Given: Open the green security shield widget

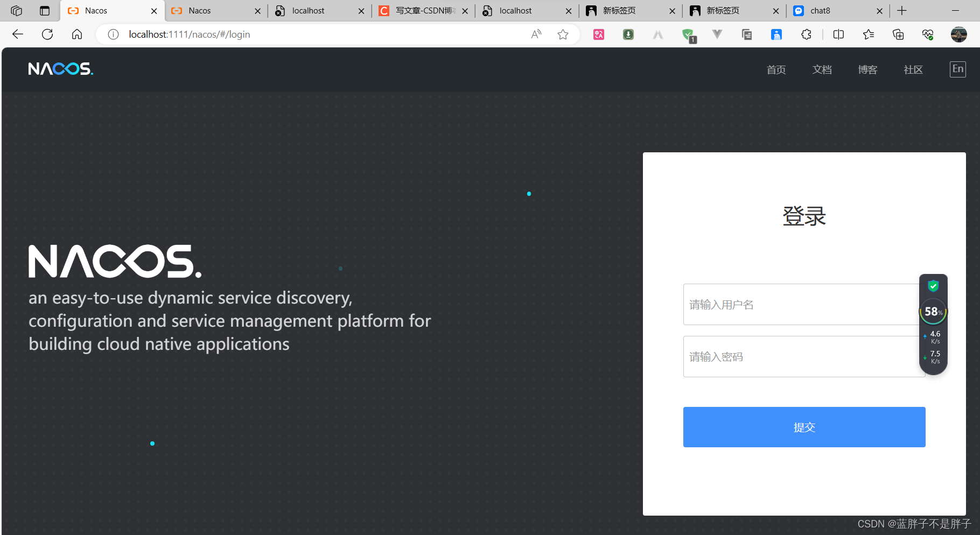Looking at the screenshot, I should point(933,286).
